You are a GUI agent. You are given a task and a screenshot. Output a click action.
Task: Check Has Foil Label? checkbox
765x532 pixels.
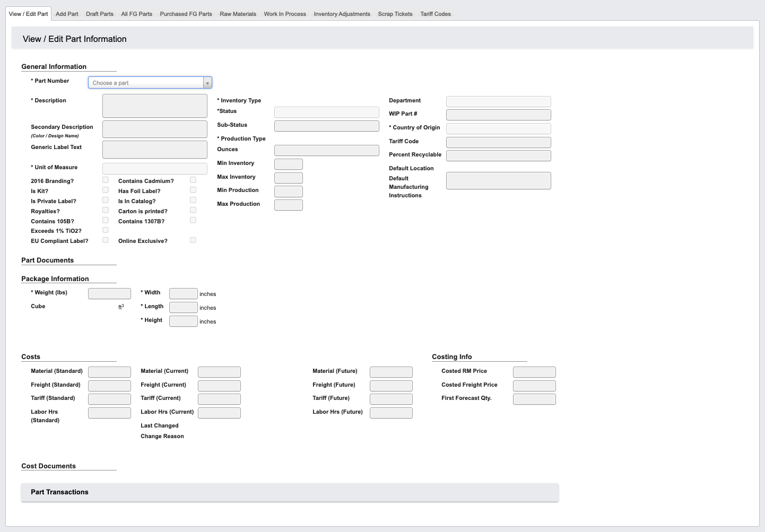193,190
